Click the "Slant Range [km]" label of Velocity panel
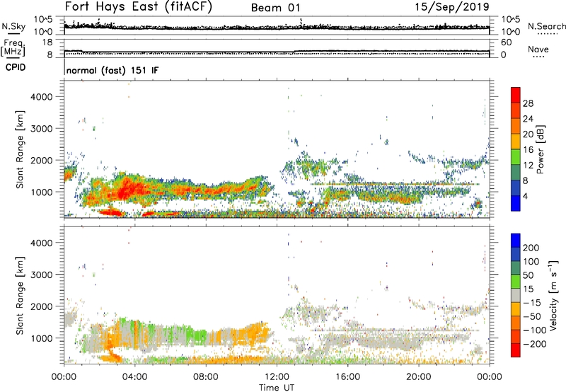Viewport: 566px width, 392px height. point(20,296)
